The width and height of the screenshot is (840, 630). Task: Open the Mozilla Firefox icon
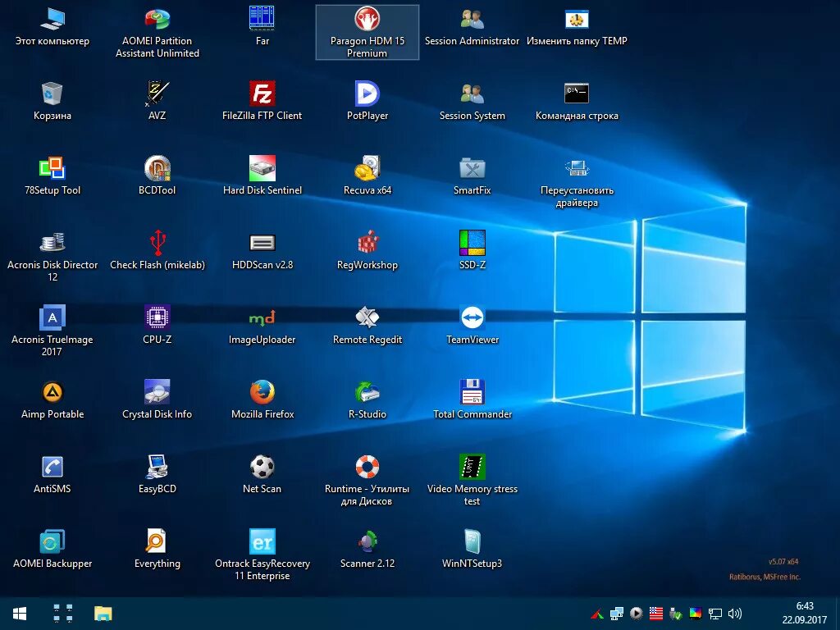262,399
